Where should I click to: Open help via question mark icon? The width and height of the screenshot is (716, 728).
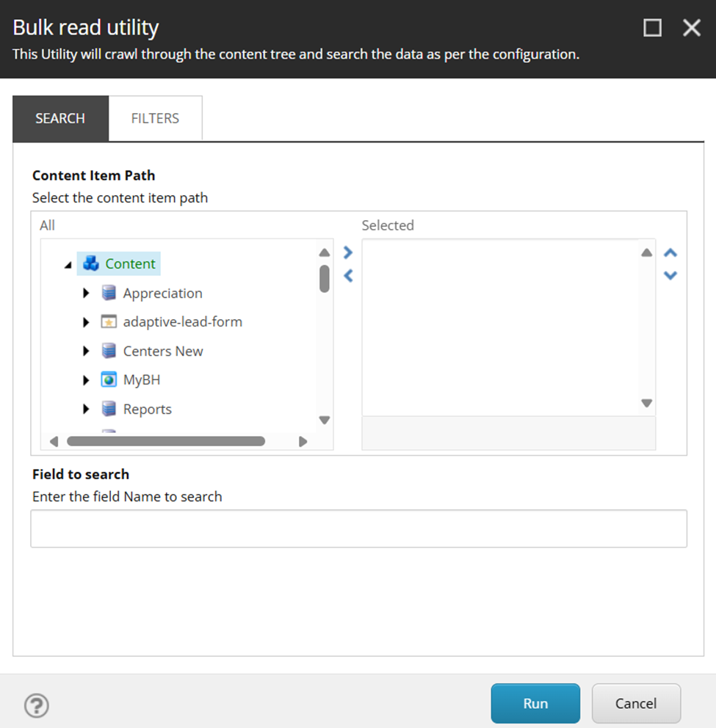[x=36, y=705]
